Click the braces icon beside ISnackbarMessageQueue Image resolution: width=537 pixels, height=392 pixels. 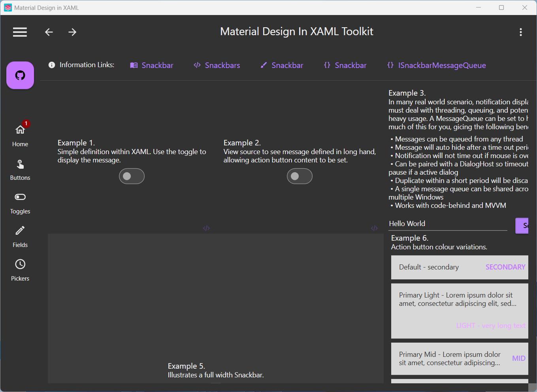[390, 65]
